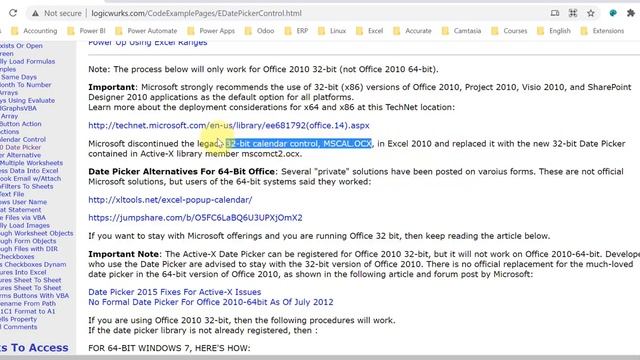Open the technet.microsoft.com library link
This screenshot has width=640, height=360.
pyautogui.click(x=229, y=125)
